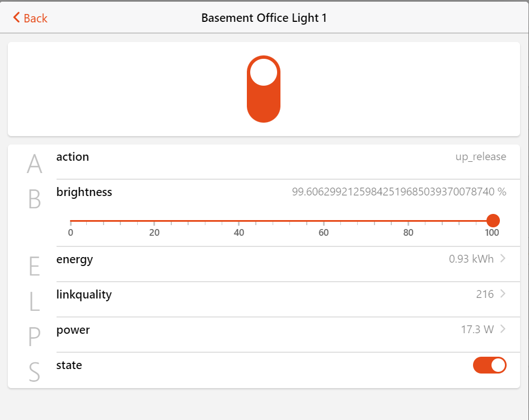Toggle the large light switch
This screenshot has width=529, height=420.
click(x=264, y=89)
